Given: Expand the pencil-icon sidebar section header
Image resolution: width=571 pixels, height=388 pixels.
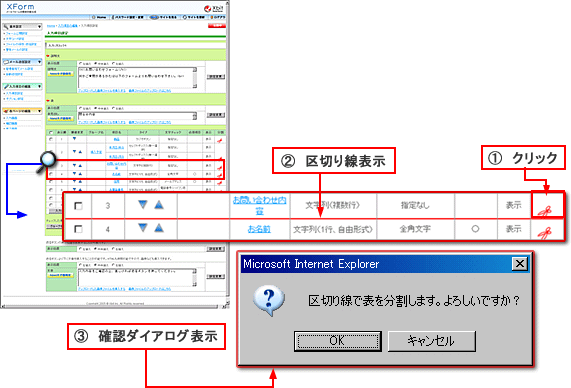Looking at the screenshot, I should [x=22, y=86].
